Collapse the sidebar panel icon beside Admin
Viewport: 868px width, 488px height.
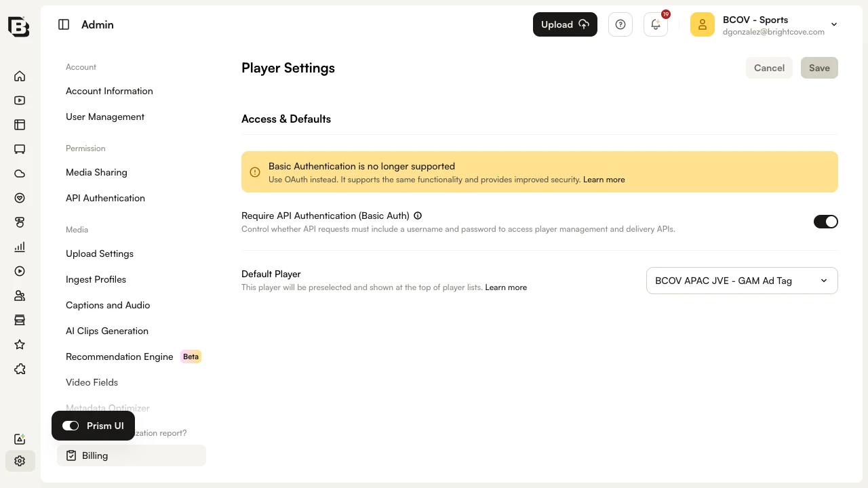point(64,24)
